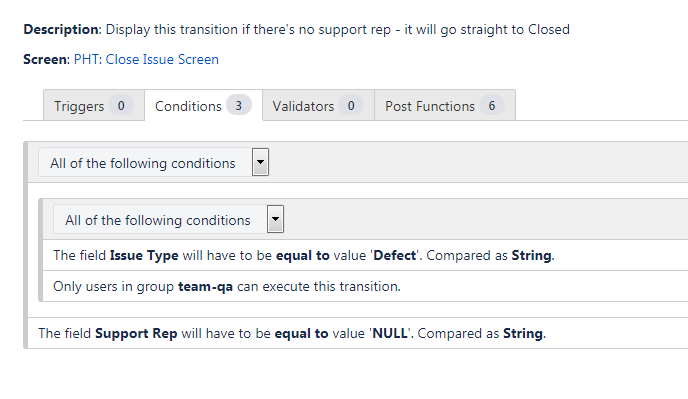
Task: Select the Support Rep equals NULL condition row
Action: pos(358,333)
